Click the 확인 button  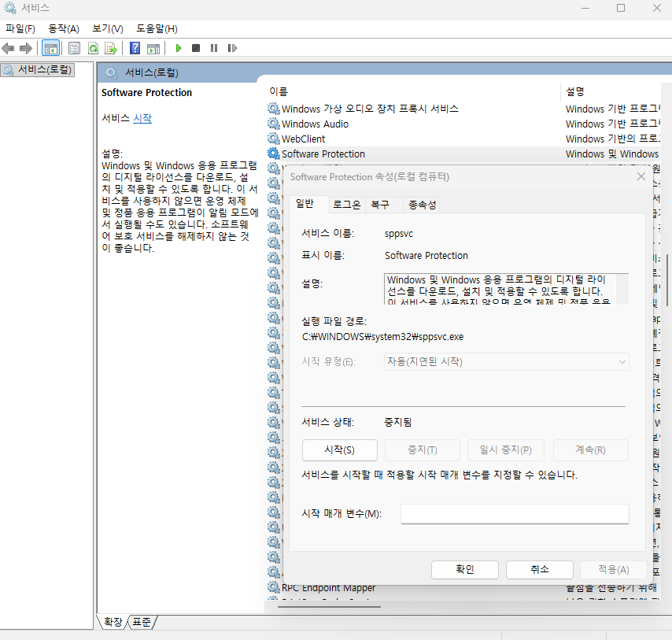465,570
